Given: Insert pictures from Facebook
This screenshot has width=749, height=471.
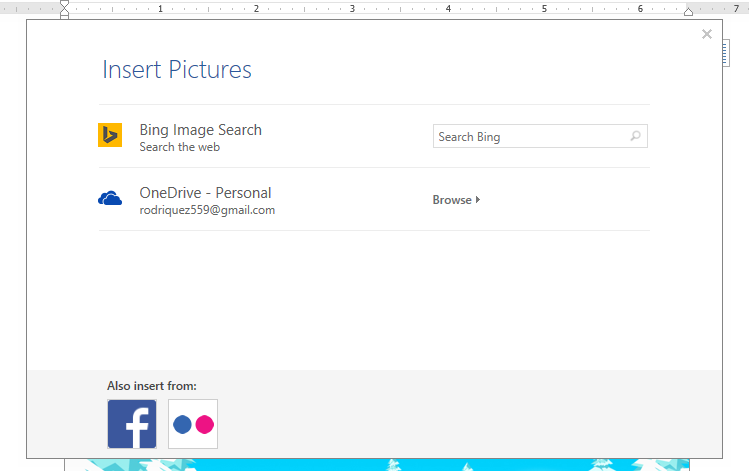Looking at the screenshot, I should click(x=132, y=424).
